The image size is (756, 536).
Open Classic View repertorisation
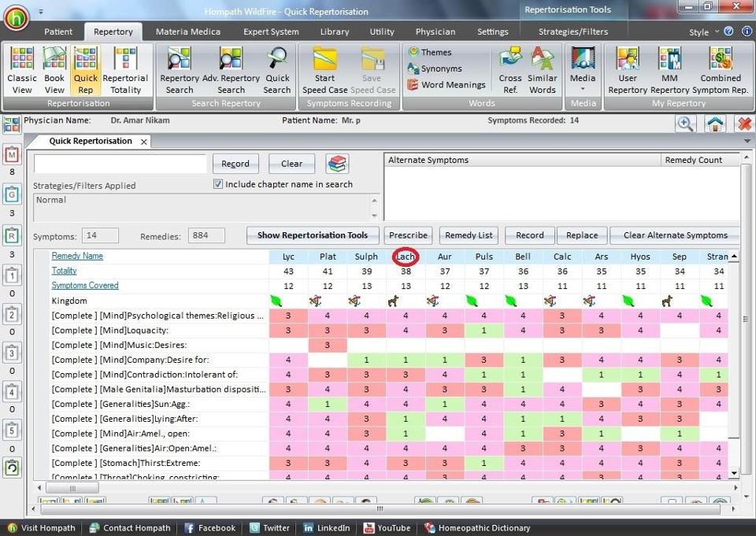click(x=22, y=70)
